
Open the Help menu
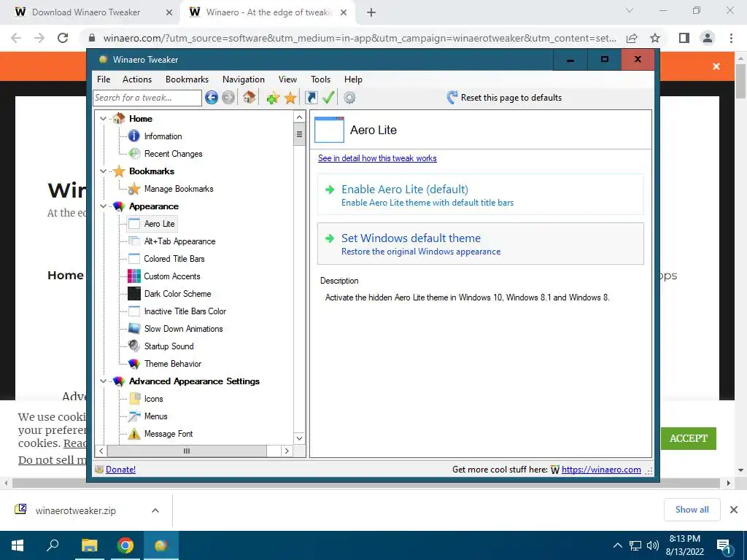[353, 79]
